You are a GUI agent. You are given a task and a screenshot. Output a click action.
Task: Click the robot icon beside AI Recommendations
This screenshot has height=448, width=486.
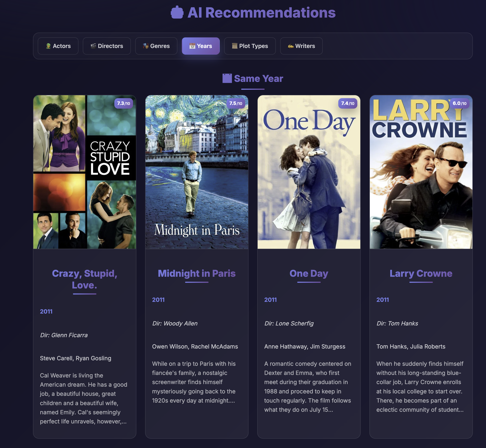tap(177, 12)
